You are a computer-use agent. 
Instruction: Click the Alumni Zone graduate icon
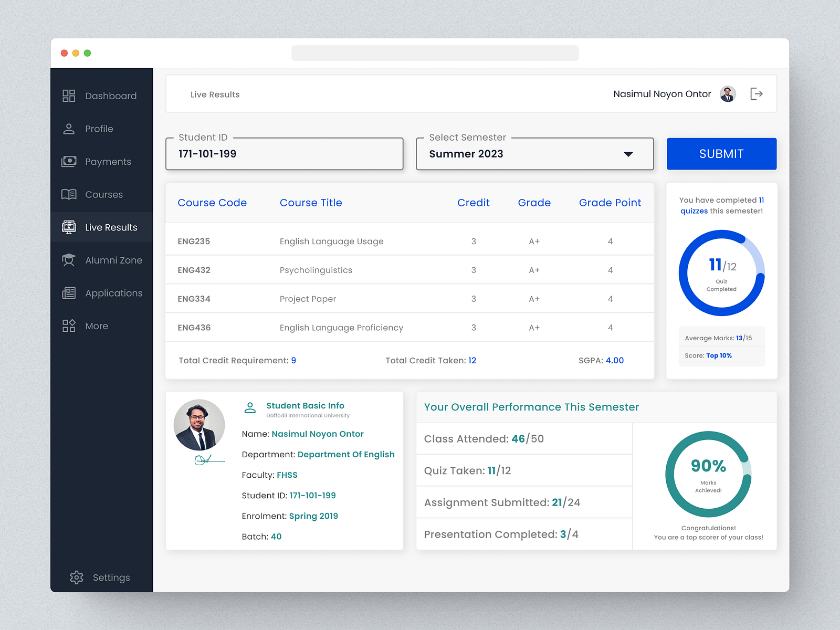tap(69, 260)
